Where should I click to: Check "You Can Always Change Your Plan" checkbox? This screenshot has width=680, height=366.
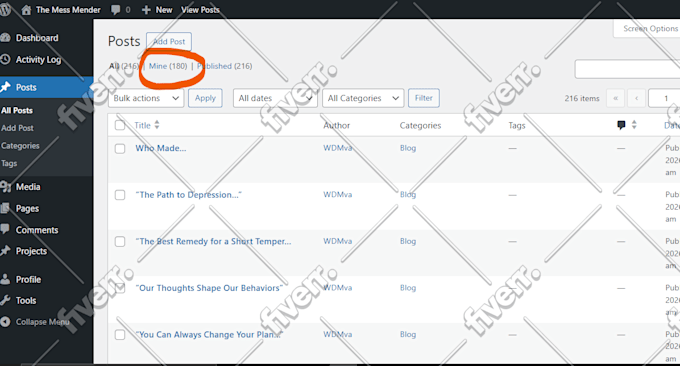120,335
